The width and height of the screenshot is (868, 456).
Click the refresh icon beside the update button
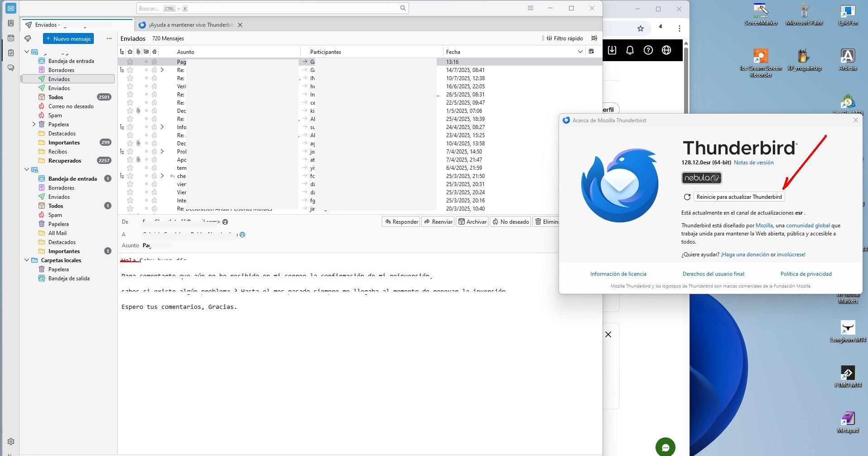click(687, 197)
